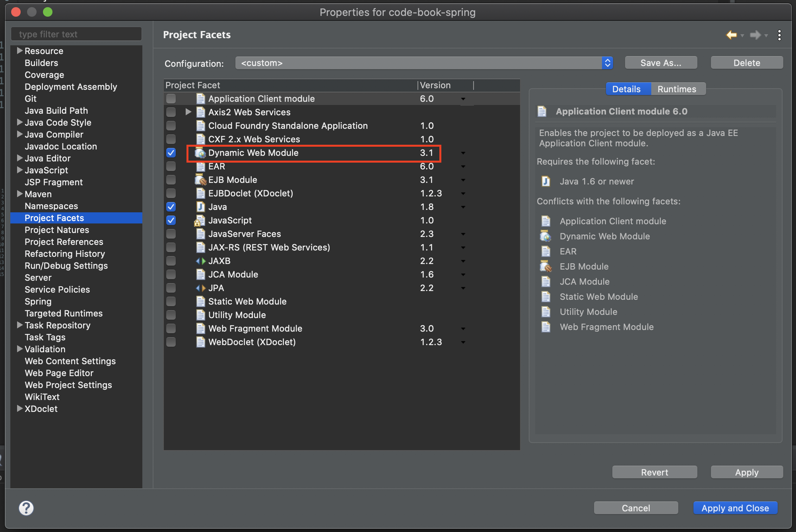Click the help question mark icon
The image size is (796, 532).
pyautogui.click(x=26, y=508)
